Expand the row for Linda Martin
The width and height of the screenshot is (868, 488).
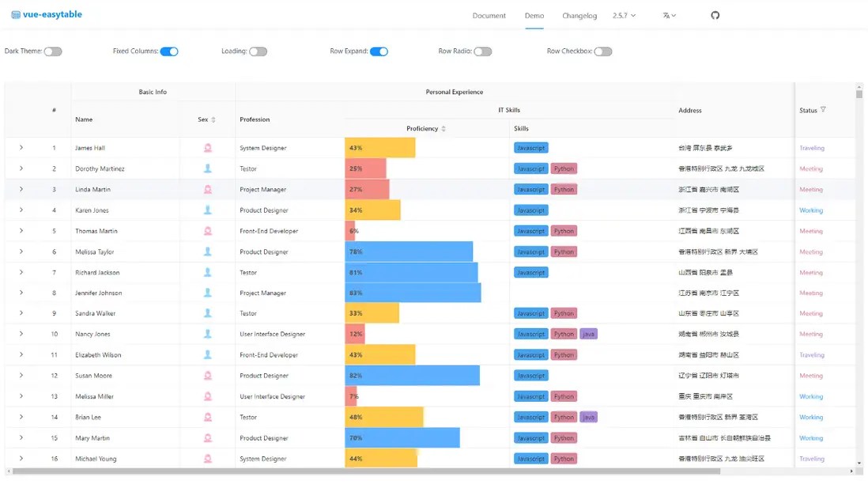pos(20,189)
